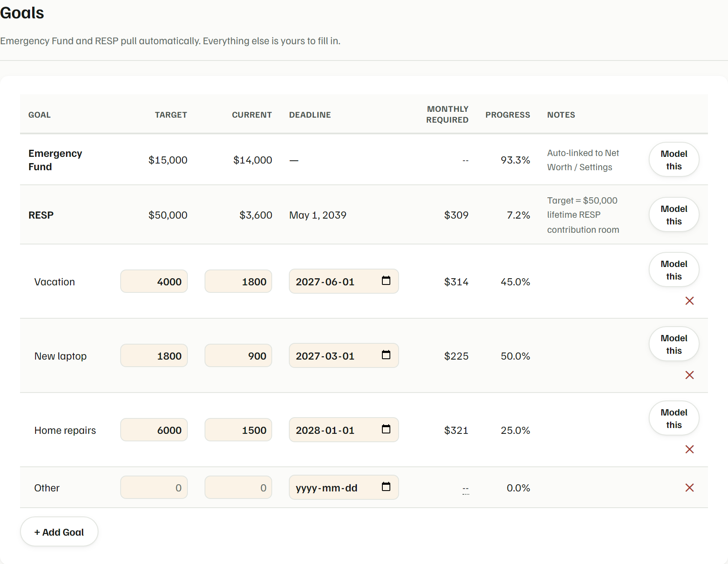Viewport: 728px width, 564px height.
Task: Click the TARGET column header
Action: pyautogui.click(x=171, y=115)
